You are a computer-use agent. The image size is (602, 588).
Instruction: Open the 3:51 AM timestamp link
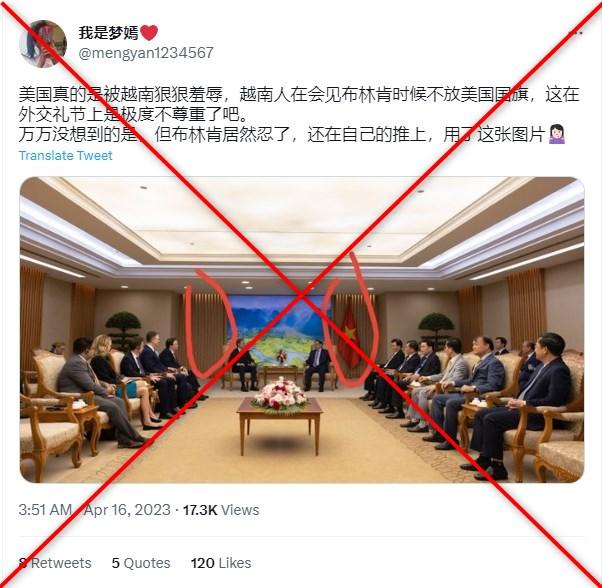(x=45, y=510)
